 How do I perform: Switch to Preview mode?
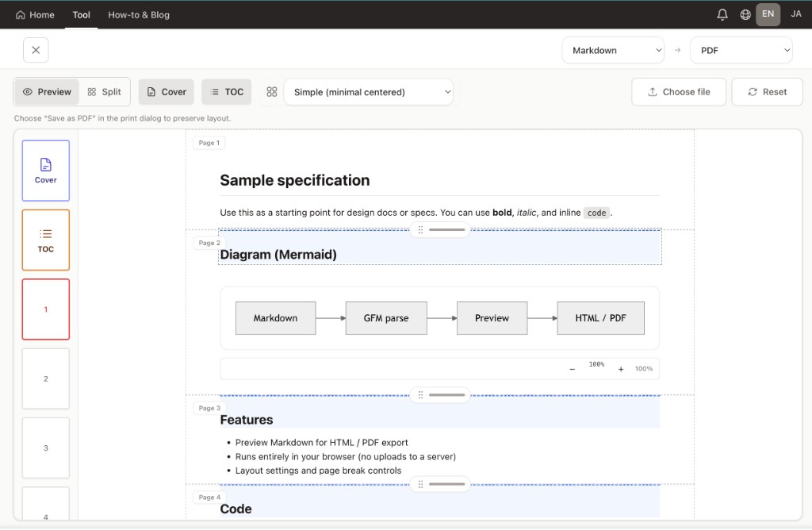pos(47,92)
